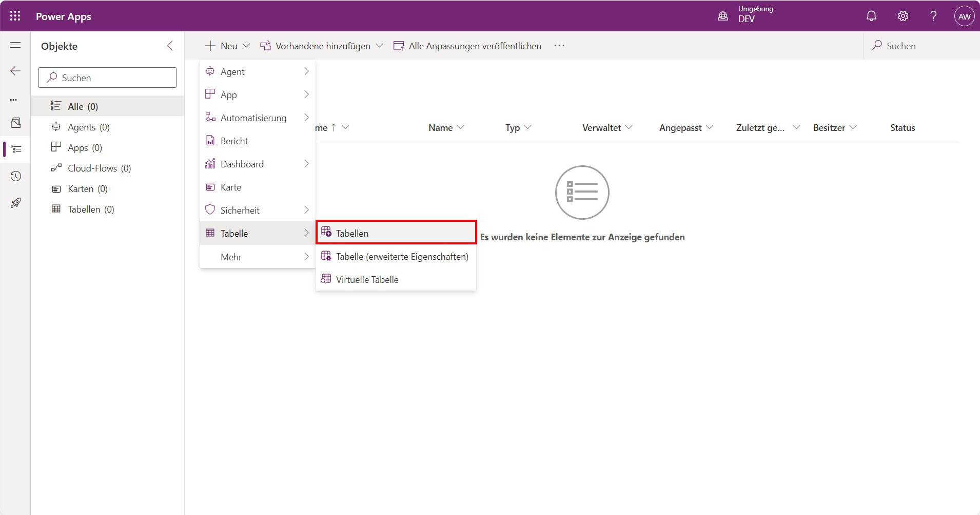
Task: Select the Objects list icon in left rail
Action: pyautogui.click(x=16, y=149)
